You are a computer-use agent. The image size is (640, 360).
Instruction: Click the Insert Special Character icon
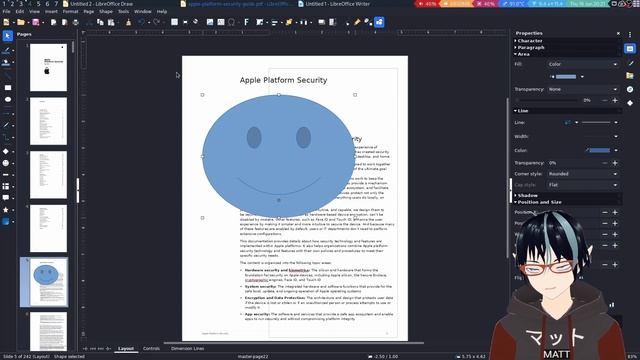tap(231, 22)
